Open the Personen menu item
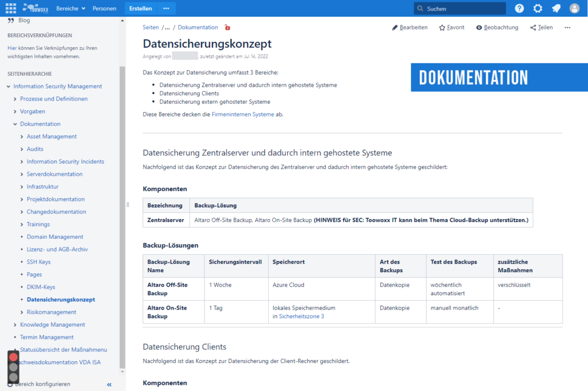588x391 pixels. (x=104, y=9)
